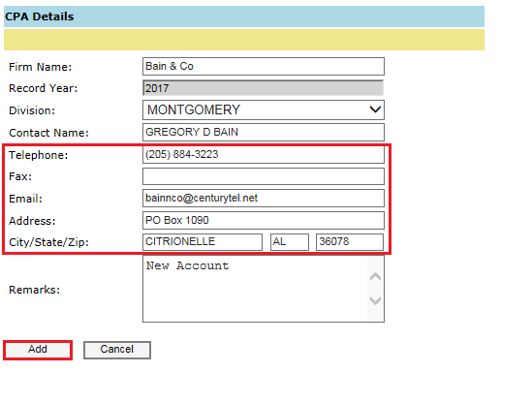Expand the Division dropdown arrow
The image size is (532, 404).
[375, 109]
